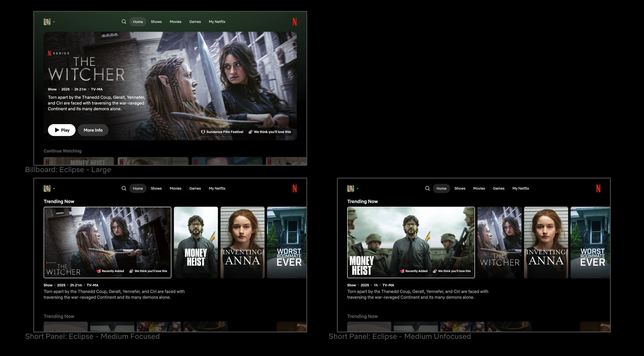
Task: Click metadata line under Witcher card in Medium Focused frame
Action: point(71,285)
